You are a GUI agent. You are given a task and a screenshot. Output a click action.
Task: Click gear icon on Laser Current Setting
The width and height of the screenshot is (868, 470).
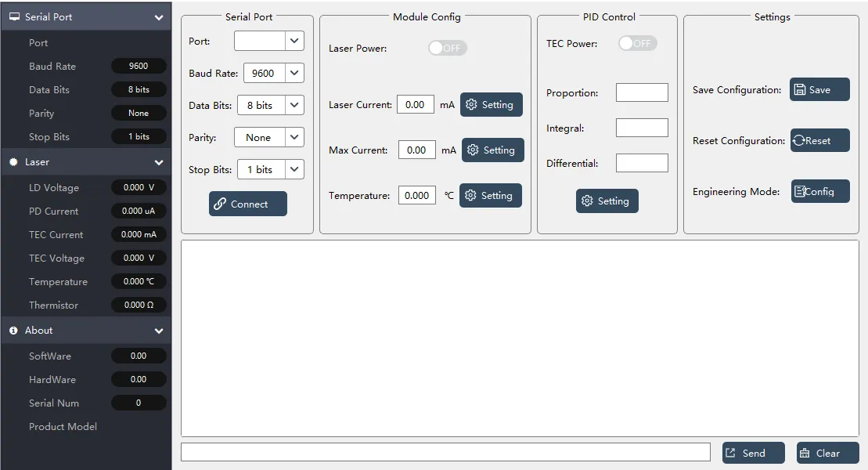pyautogui.click(x=472, y=104)
